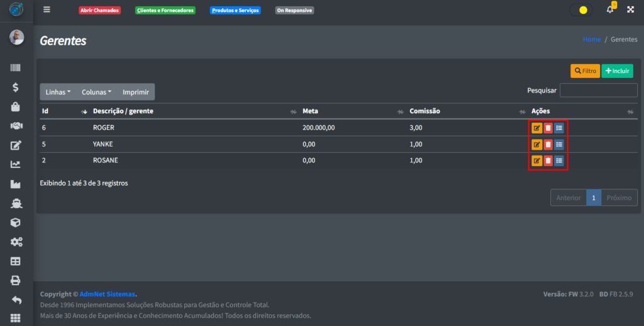Open the notifications bell
The height and width of the screenshot is (326, 644).
pos(609,10)
